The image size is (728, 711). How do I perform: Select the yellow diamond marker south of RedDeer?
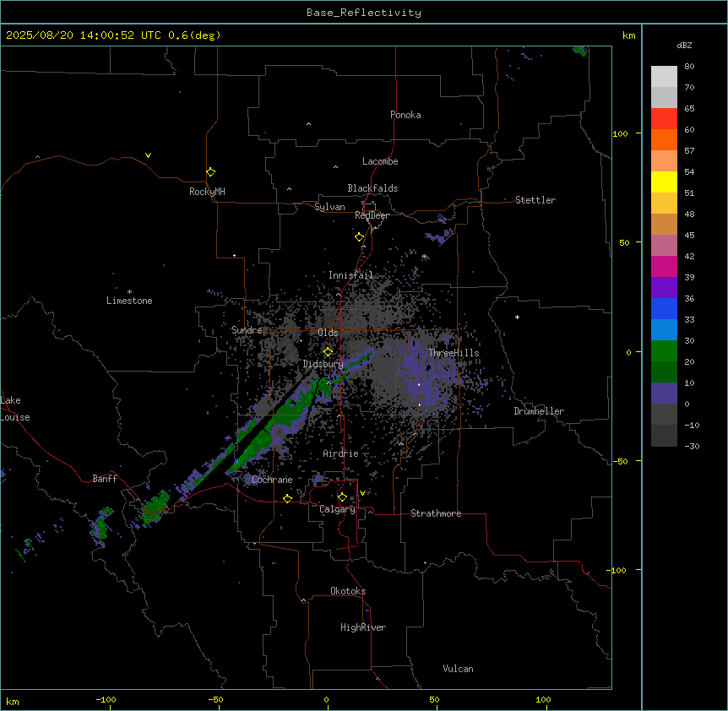point(360,237)
